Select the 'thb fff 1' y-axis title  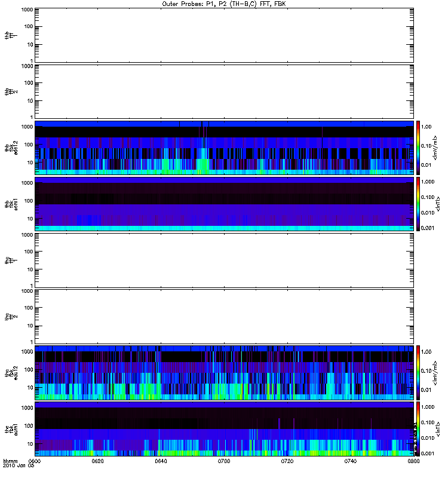11,35
